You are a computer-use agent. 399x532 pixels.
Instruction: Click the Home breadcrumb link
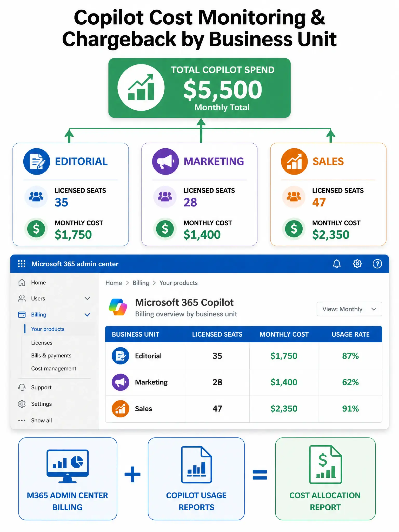(x=114, y=283)
